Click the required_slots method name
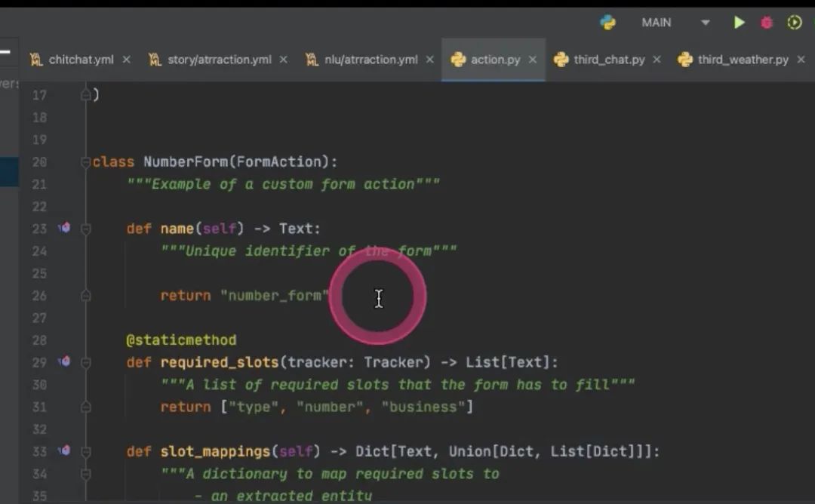 [x=220, y=362]
